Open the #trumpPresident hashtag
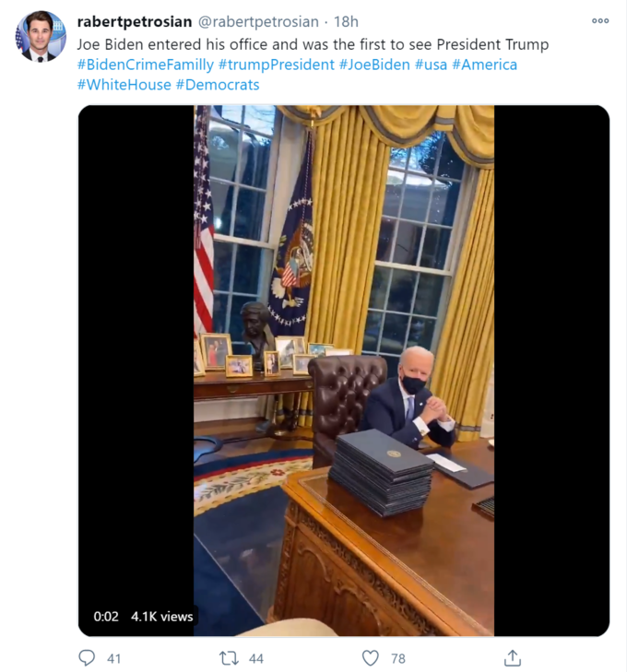This screenshot has height=672, width=627. point(277,65)
